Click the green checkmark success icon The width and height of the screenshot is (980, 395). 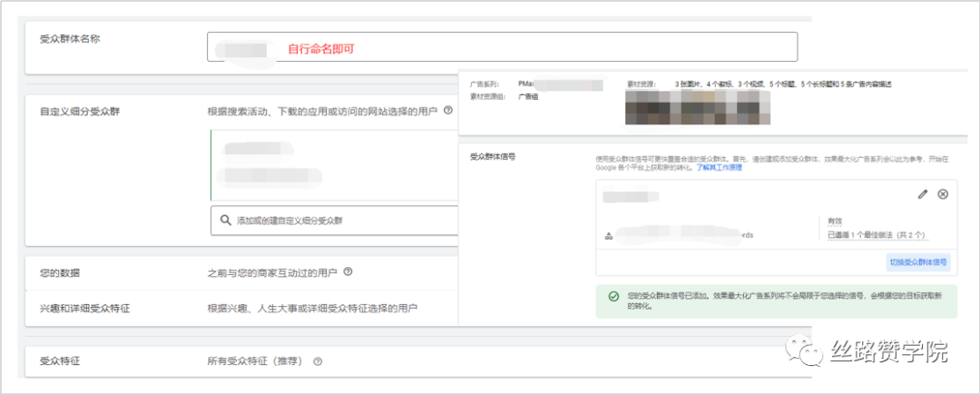pyautogui.click(x=613, y=296)
